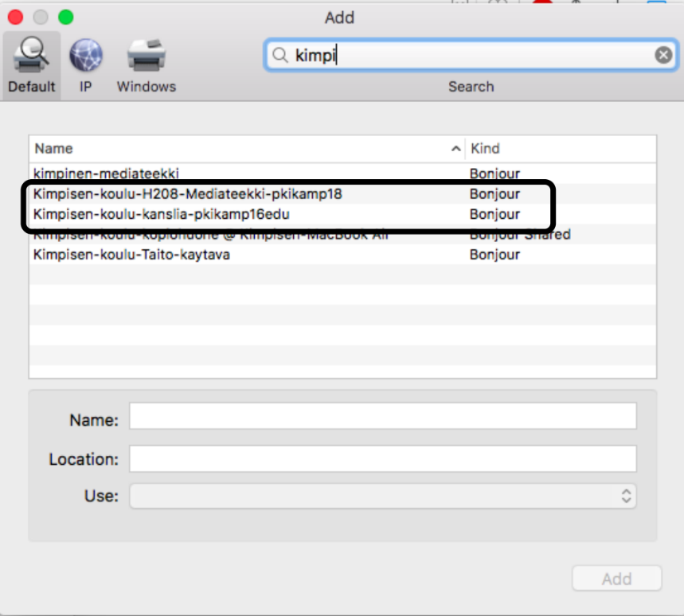Image resolution: width=684 pixels, height=616 pixels.
Task: Click the printer Name text field
Action: click(382, 416)
